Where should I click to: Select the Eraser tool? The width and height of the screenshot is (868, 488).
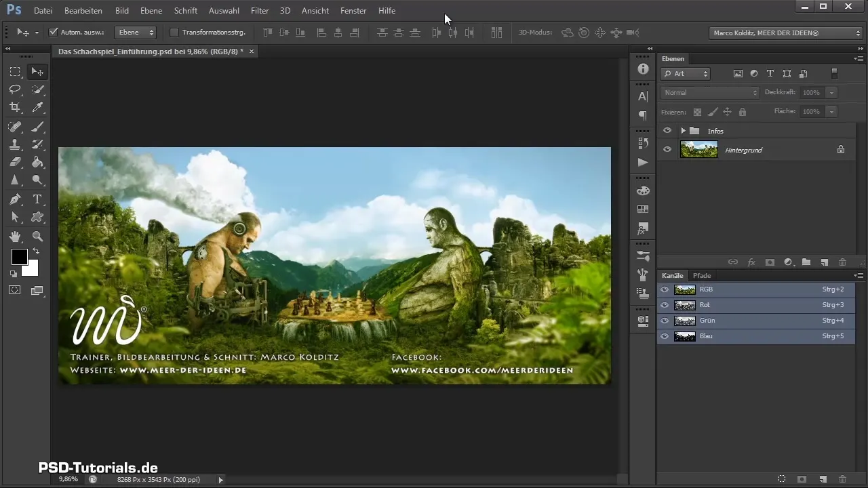(x=15, y=162)
